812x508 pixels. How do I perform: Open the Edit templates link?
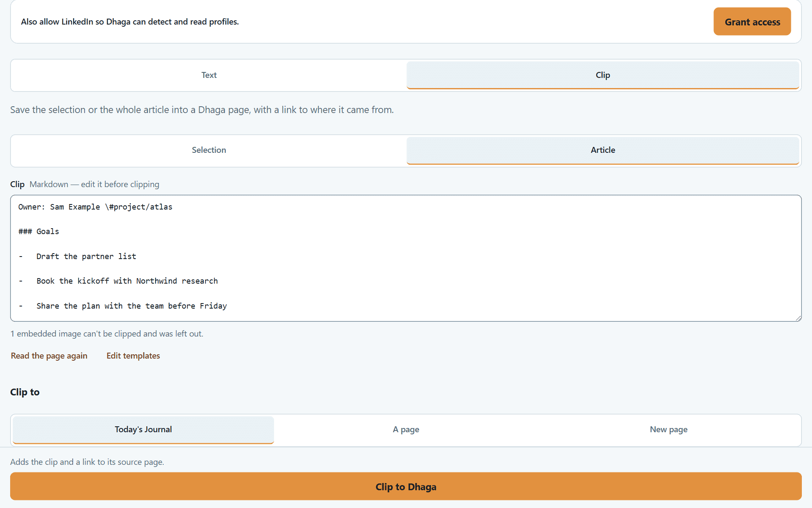click(x=133, y=356)
